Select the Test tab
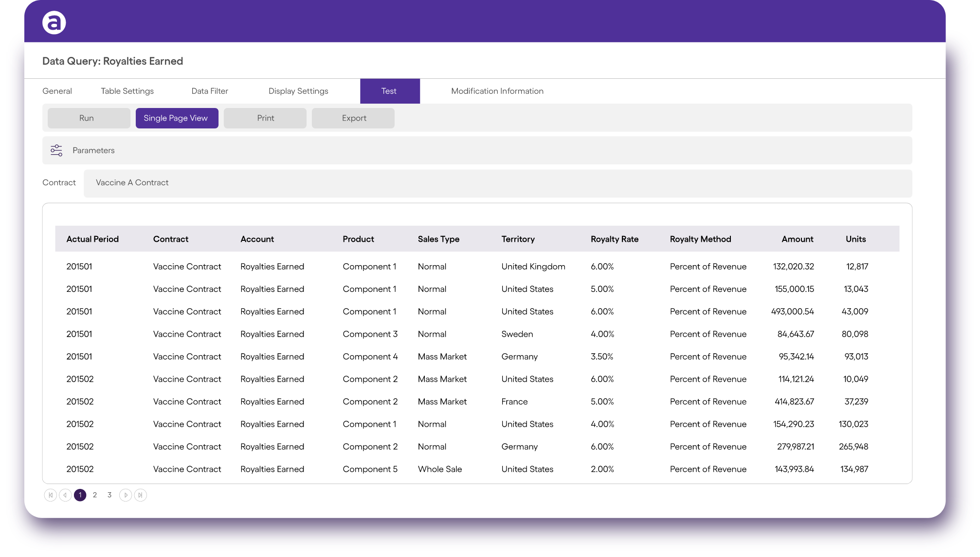980x557 pixels. [x=390, y=91]
